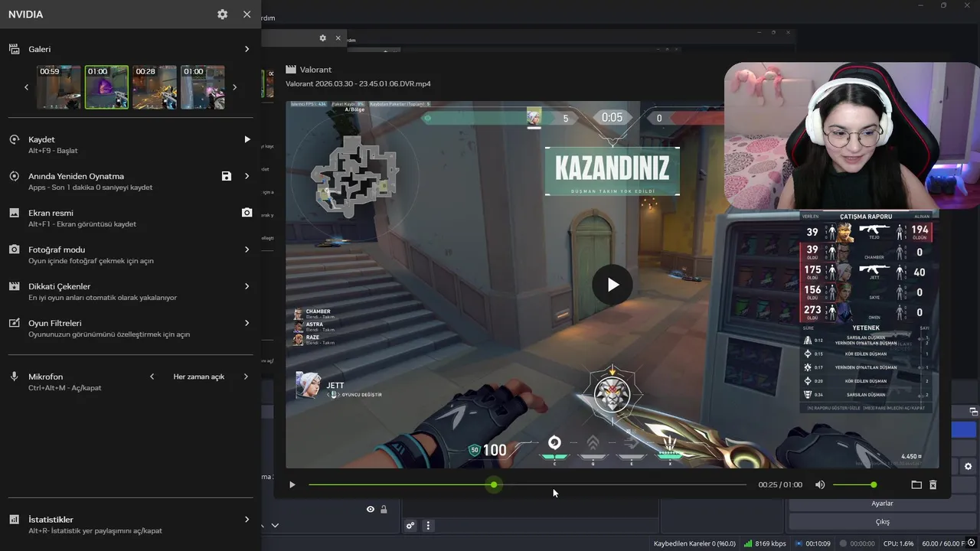This screenshot has height=551, width=980.
Task: Click the 8169 kbps bitrate status
Action: click(x=765, y=543)
